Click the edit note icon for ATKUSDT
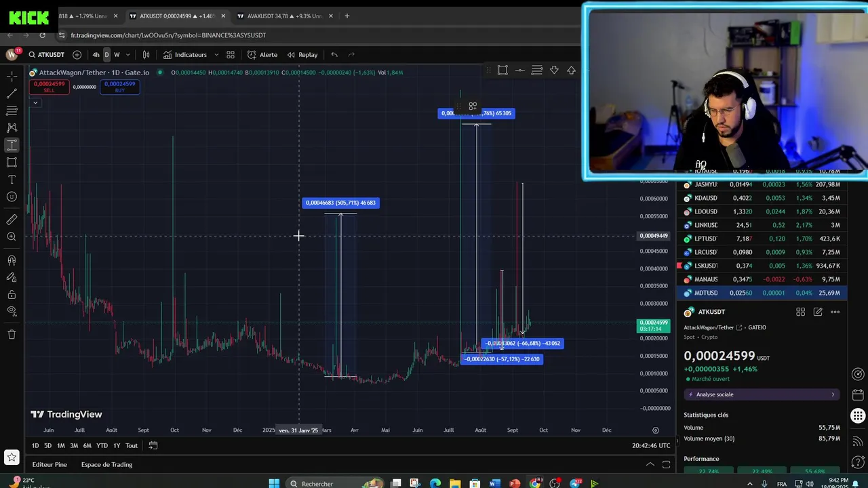 click(x=818, y=312)
